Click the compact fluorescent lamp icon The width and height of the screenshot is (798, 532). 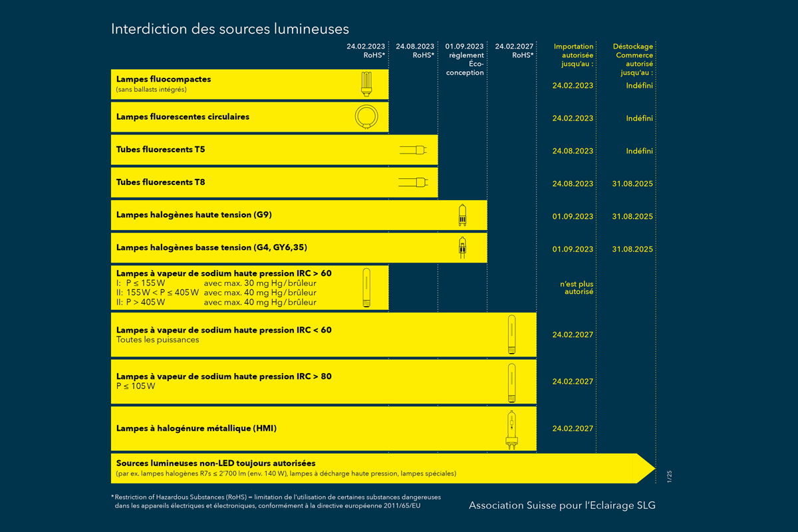(366, 84)
